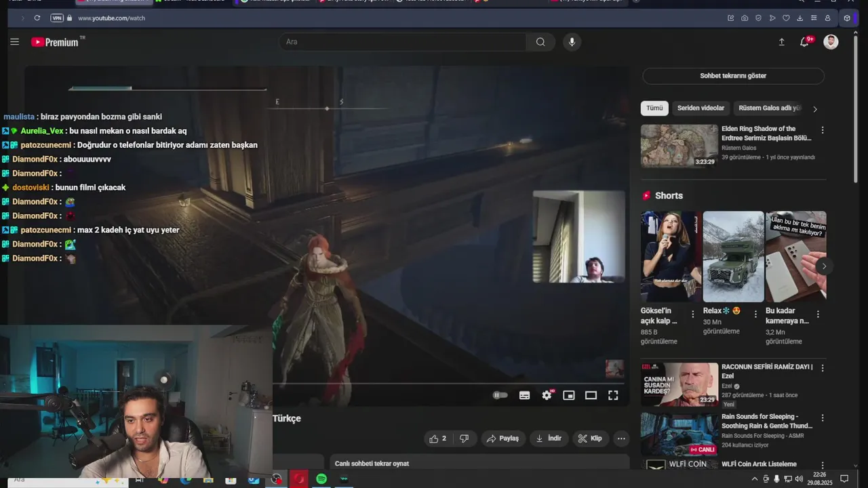Image resolution: width=868 pixels, height=488 pixels.
Task: Like the video thumbs up
Action: click(x=438, y=439)
